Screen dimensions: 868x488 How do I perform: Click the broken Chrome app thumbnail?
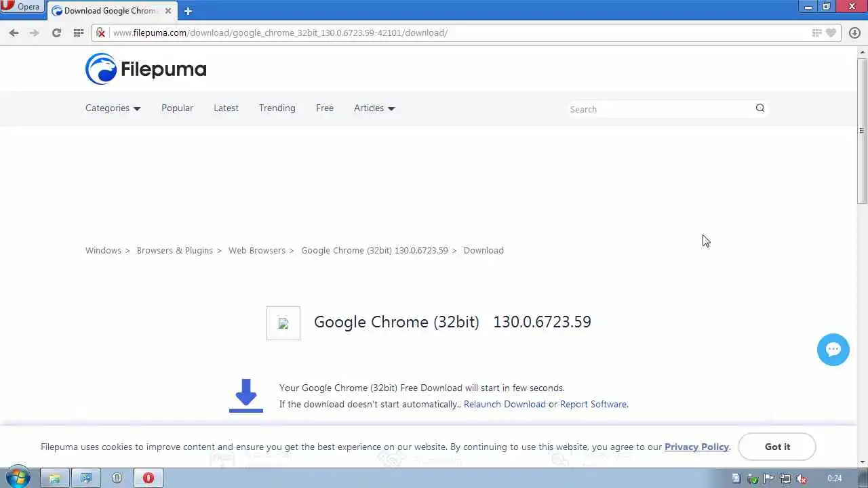(283, 323)
